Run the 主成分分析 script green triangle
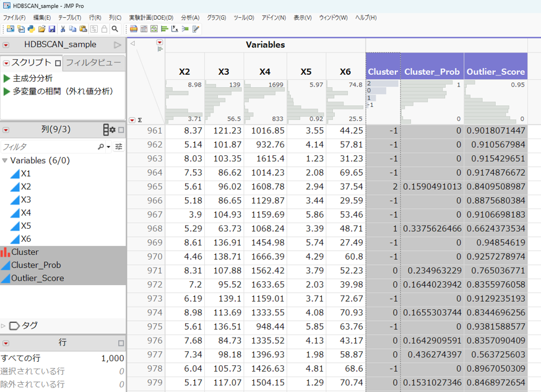Viewport: 541px width, 392px height. point(7,79)
